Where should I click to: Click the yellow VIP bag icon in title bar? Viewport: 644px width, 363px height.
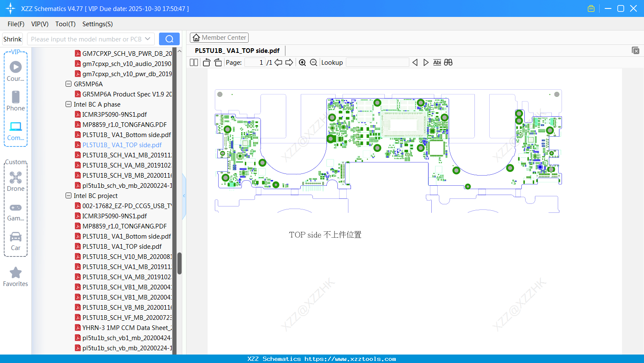point(591,8)
